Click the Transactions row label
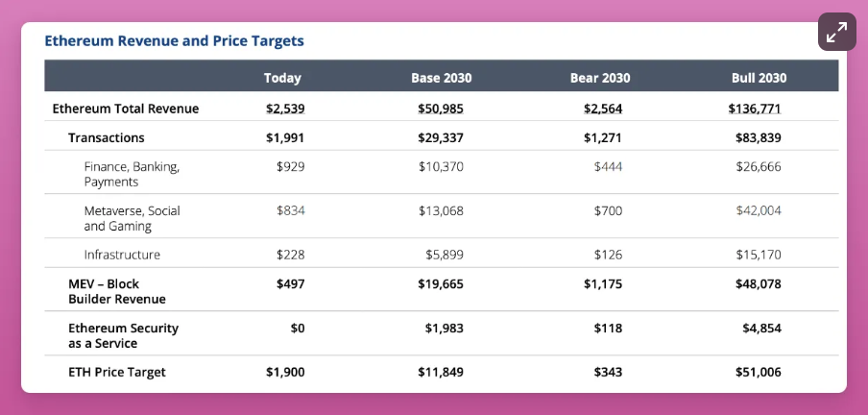This screenshot has width=868, height=415. click(x=107, y=137)
